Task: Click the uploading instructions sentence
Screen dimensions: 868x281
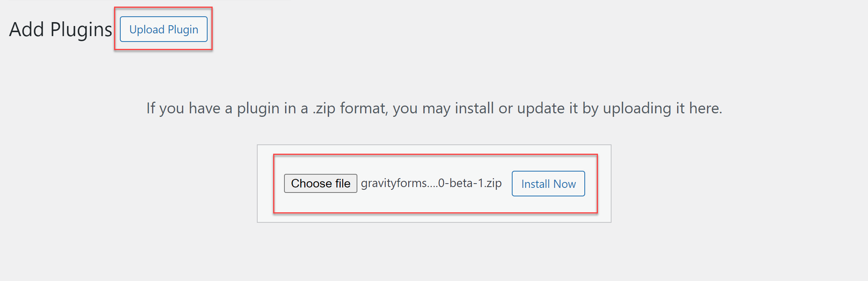Action: tap(435, 108)
